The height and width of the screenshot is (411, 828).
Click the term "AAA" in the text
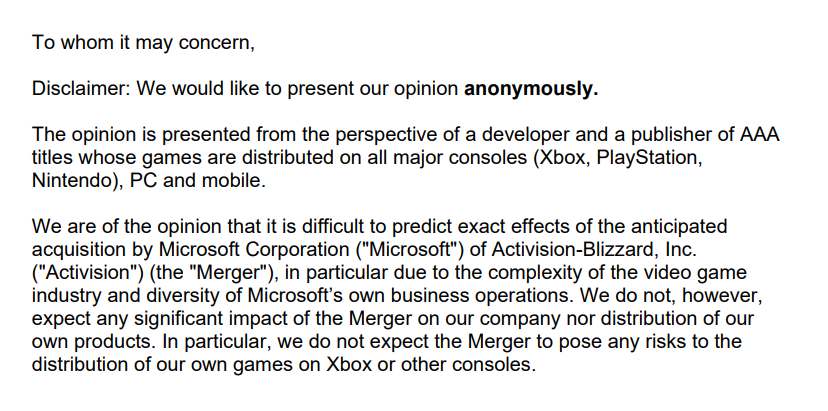[x=759, y=135]
